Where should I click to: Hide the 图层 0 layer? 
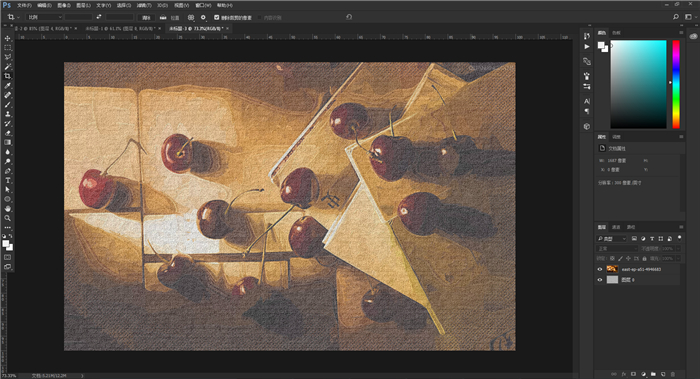pos(600,280)
